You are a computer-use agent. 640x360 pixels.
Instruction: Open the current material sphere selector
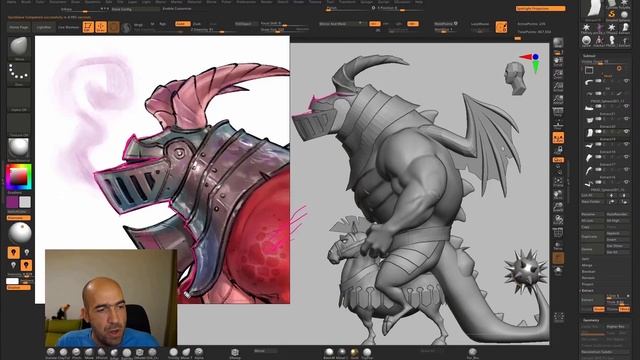[x=19, y=149]
